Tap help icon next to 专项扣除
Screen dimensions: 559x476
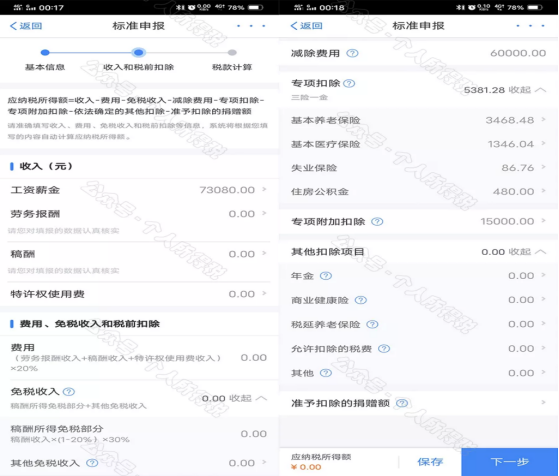click(x=349, y=83)
